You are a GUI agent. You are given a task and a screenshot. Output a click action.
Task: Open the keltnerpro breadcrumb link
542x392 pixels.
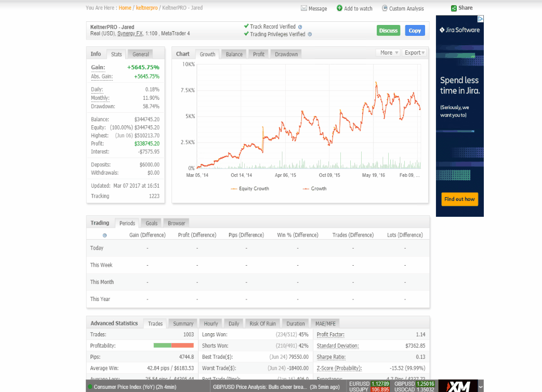click(x=147, y=8)
